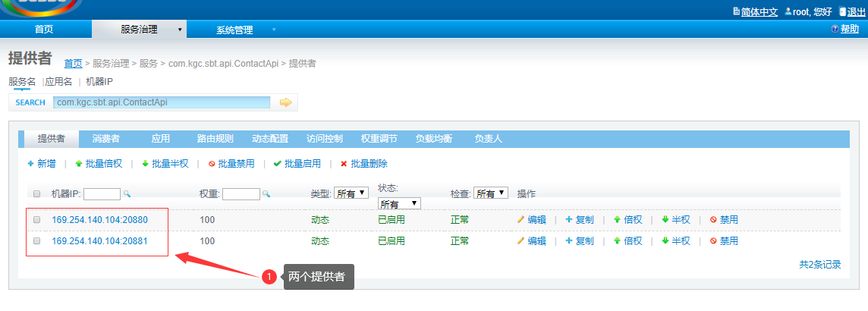Click 半权 down arrow icon in 20880 row
Image resolution: width=868 pixels, height=311 pixels.
[x=665, y=220]
